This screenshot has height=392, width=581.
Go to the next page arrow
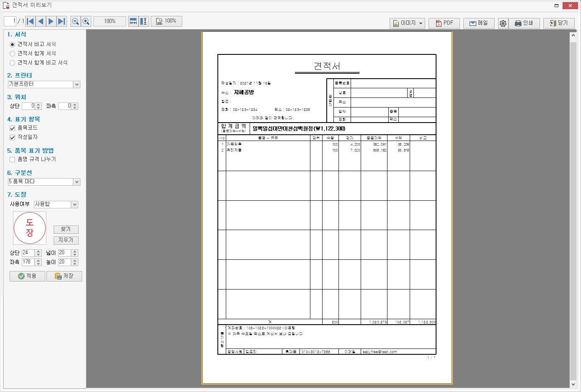pos(51,21)
